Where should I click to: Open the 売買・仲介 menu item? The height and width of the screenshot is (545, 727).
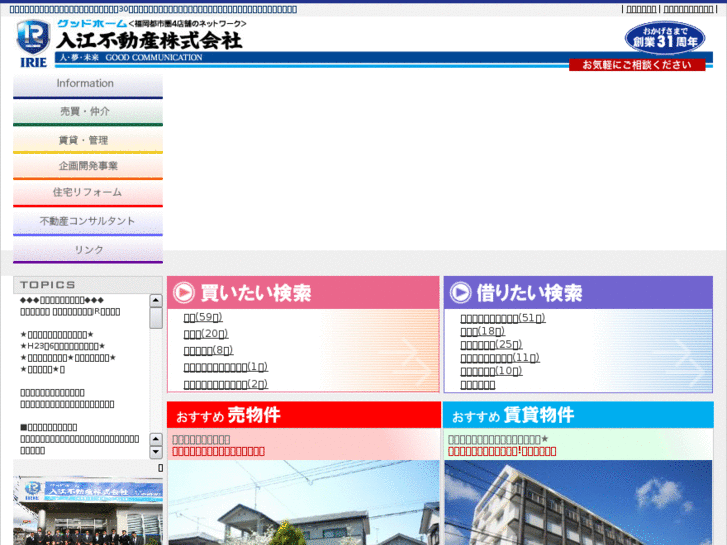(87, 112)
